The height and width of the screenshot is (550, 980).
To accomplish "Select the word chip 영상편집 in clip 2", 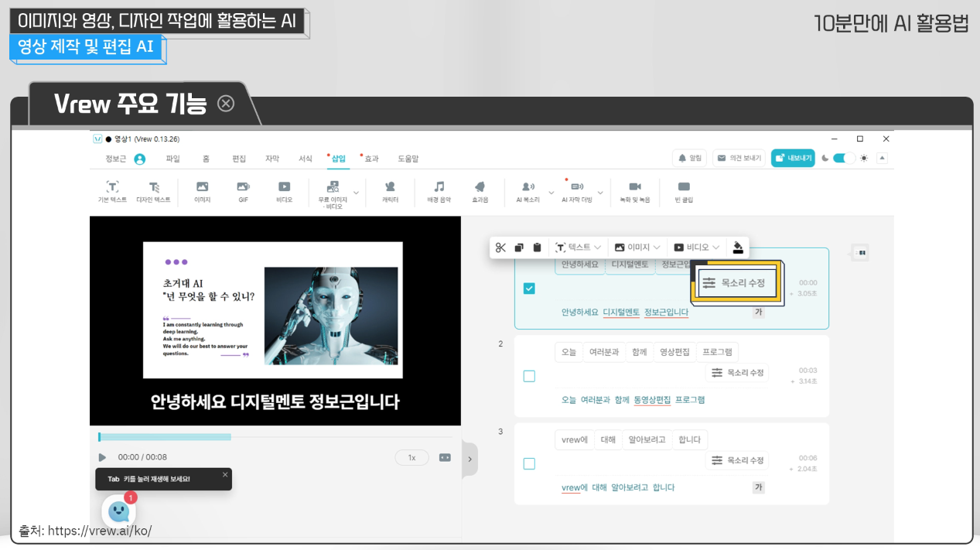I will point(674,352).
